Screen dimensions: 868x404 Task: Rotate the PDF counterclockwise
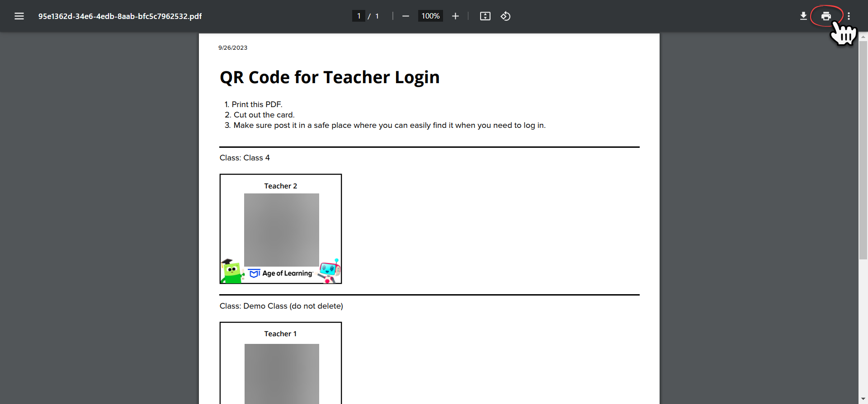click(505, 16)
